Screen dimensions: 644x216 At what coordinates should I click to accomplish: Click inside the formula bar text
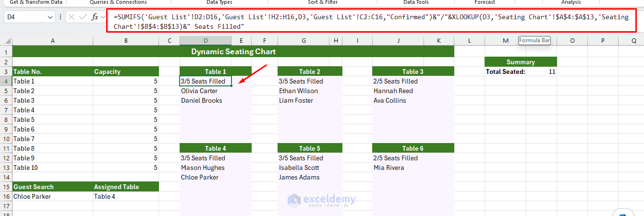pyautogui.click(x=371, y=22)
